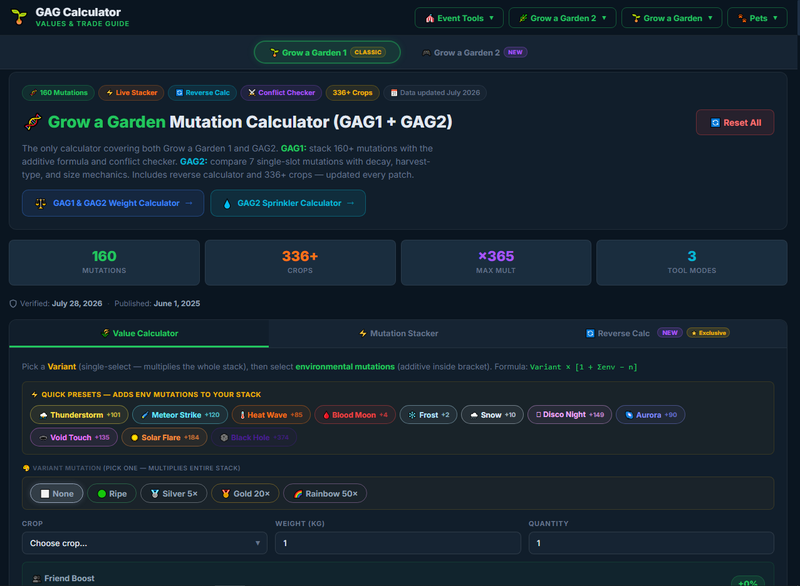Click the calendar icon by Data updated
Viewport: 800px width, 586px height.
tap(394, 93)
